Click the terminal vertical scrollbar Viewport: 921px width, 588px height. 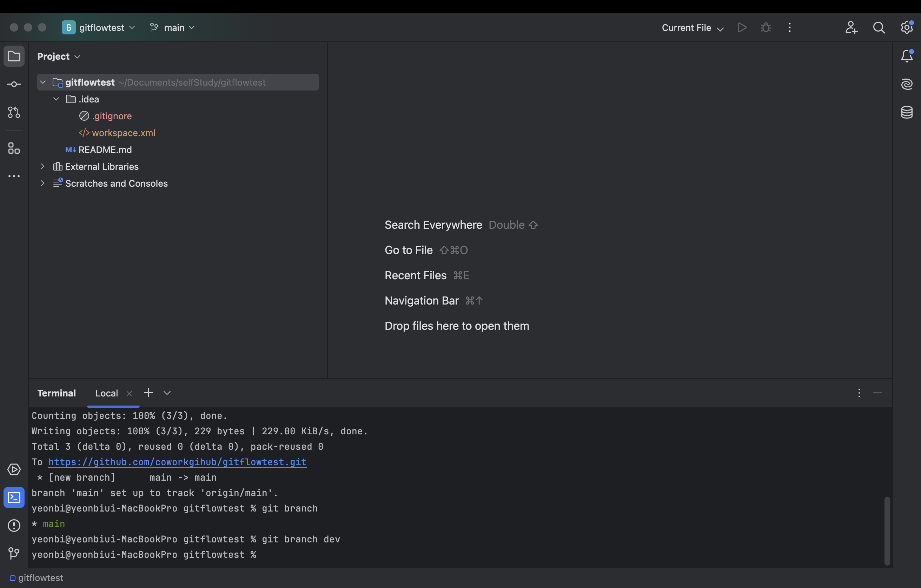point(887,531)
